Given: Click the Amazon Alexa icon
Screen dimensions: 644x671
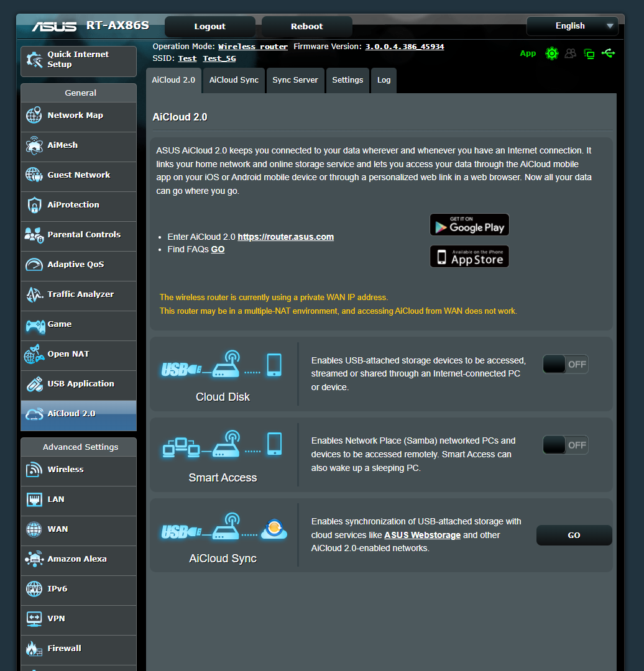Looking at the screenshot, I should 34,559.
